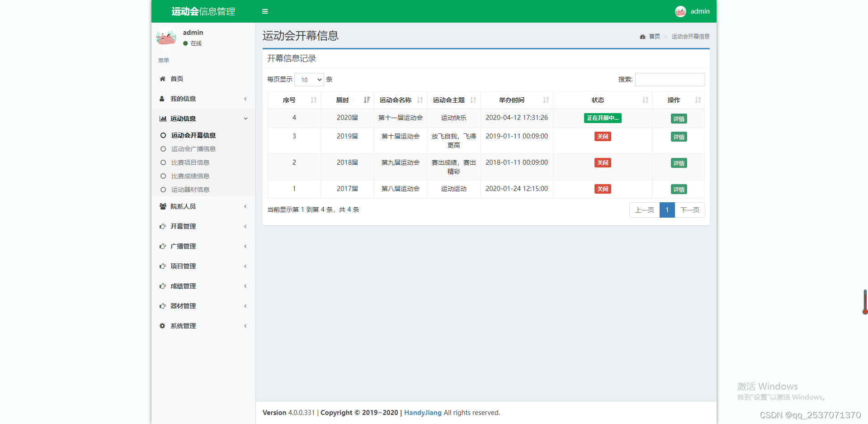Select the circle next to 运动会广播信息
This screenshot has height=424, width=868.
tap(163, 149)
